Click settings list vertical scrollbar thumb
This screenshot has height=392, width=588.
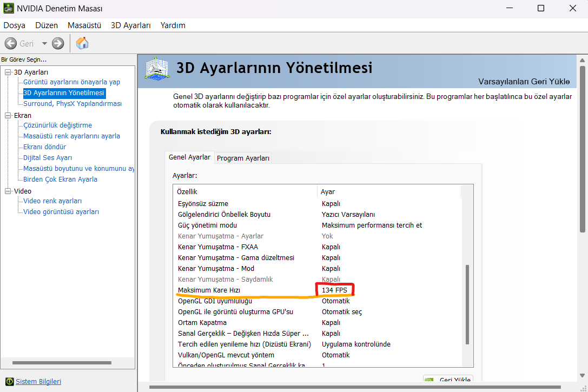click(467, 304)
